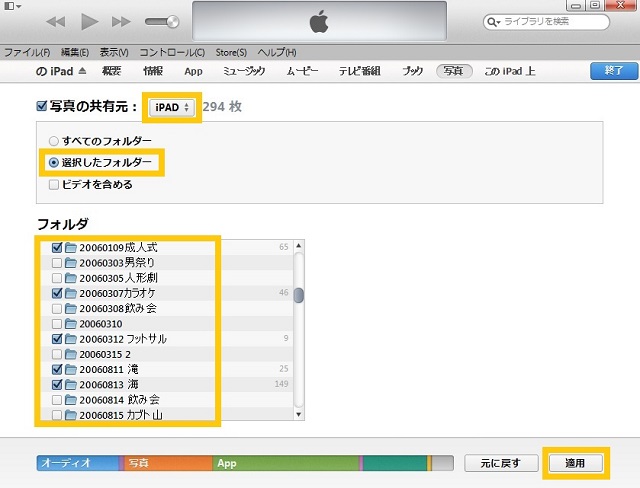Switch to the ミュージック tab

244,71
